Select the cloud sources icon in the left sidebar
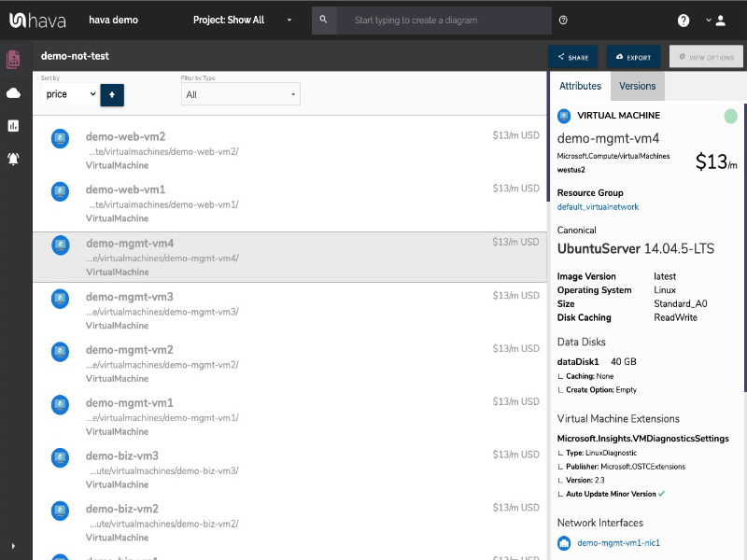 click(12, 92)
